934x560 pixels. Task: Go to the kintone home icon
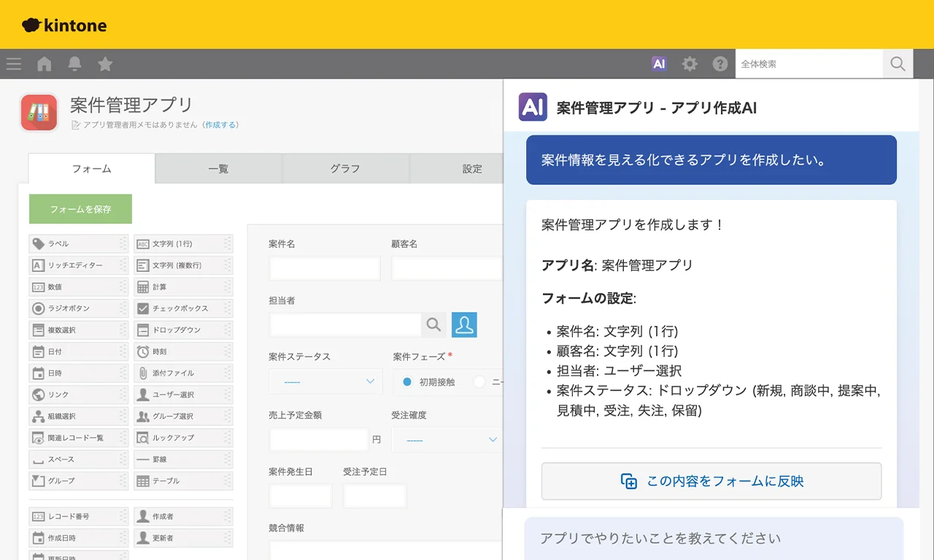pos(45,64)
